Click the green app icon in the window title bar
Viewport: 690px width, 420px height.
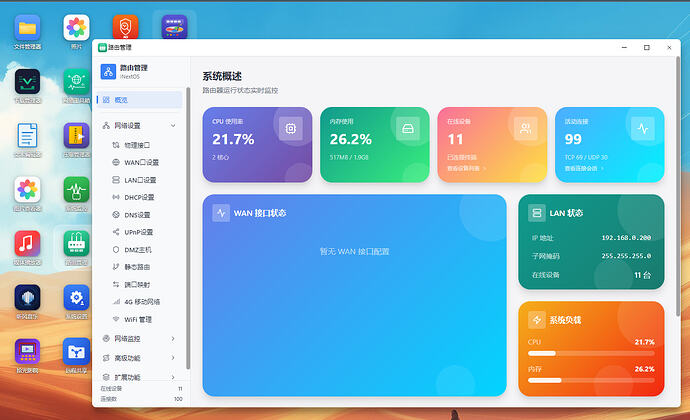103,47
